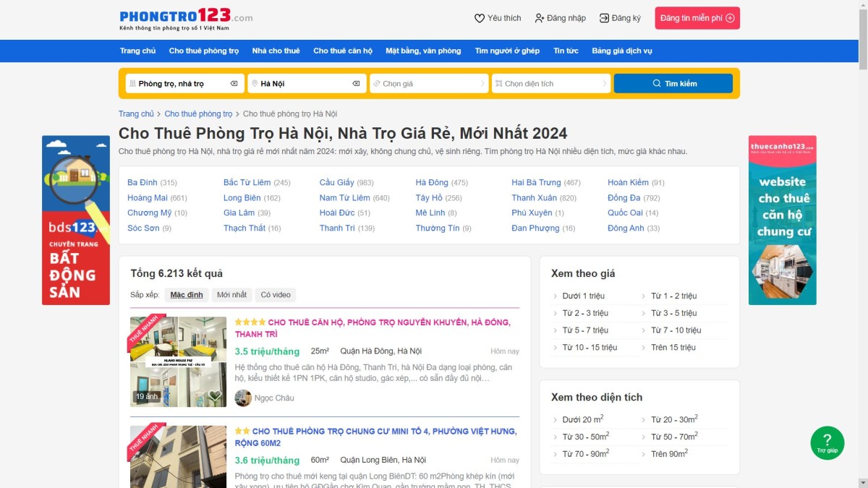868x488 pixels.
Task: Open the Ba Đình district link
Action: pos(142,183)
